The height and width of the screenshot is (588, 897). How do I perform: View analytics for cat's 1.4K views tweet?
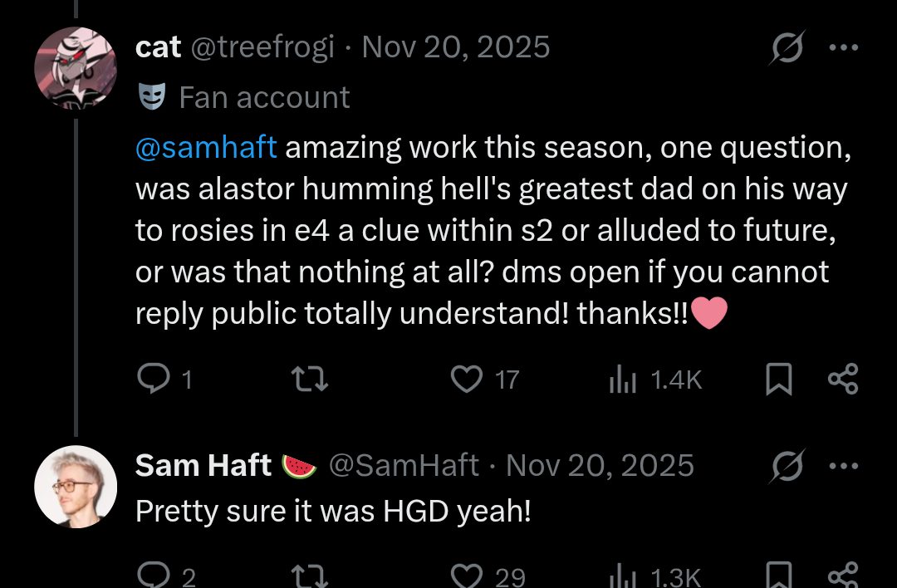pyautogui.click(x=623, y=380)
